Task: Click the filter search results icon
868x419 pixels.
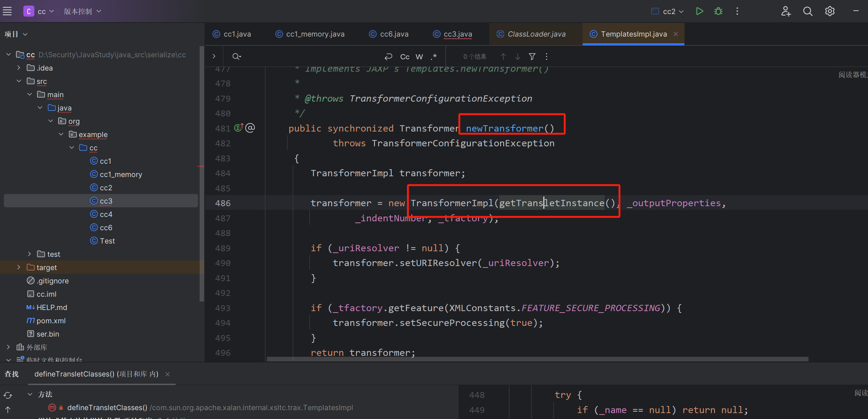Action: coord(532,57)
